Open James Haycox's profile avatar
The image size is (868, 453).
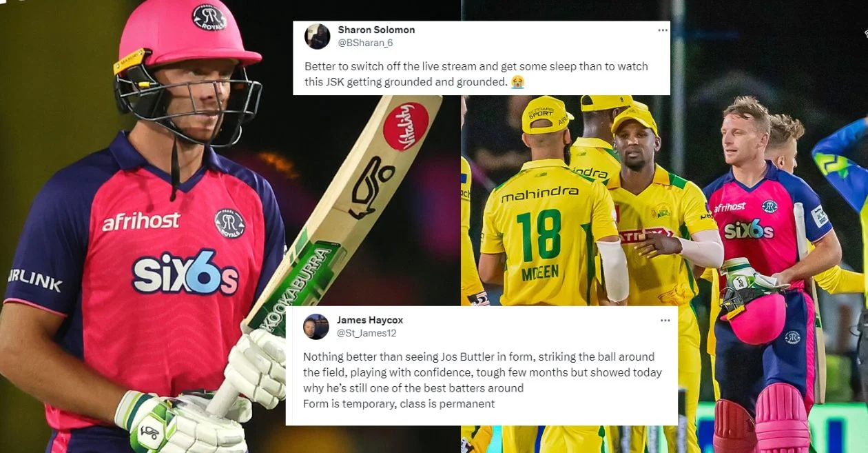pos(316,326)
